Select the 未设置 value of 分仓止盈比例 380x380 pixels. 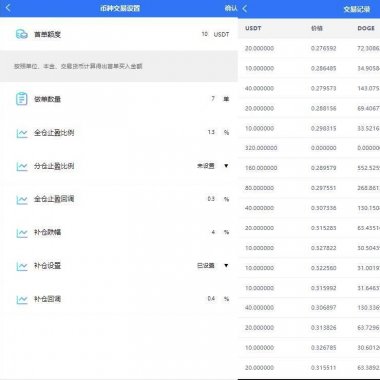tap(206, 166)
